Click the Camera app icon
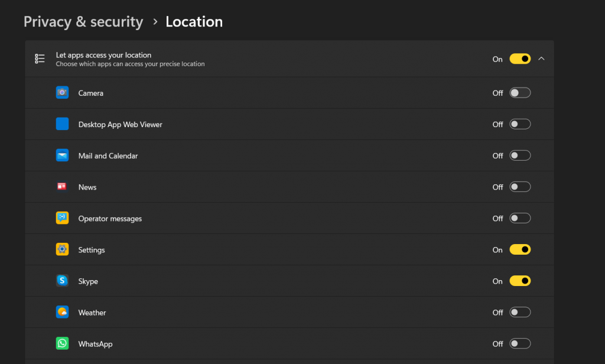The width and height of the screenshot is (605, 364). (x=62, y=92)
